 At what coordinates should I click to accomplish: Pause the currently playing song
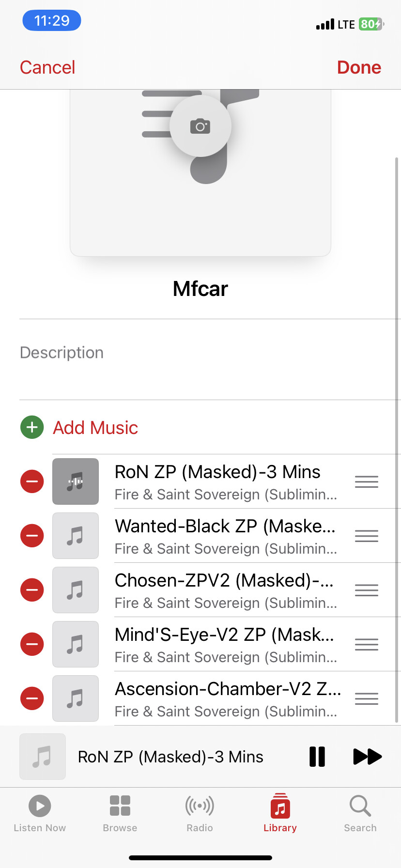pos(317,757)
